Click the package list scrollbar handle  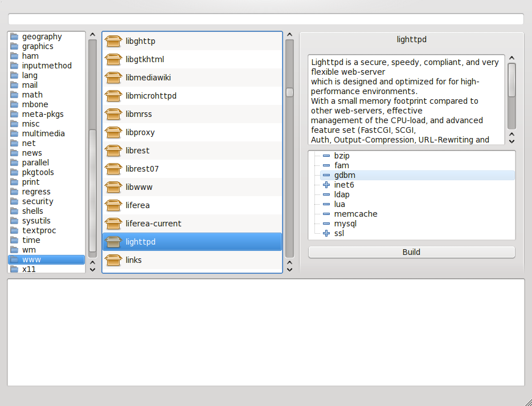(x=289, y=92)
